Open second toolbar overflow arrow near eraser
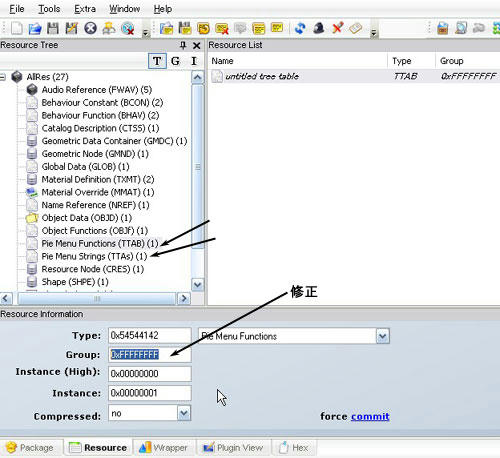500x458 pixels. point(374,33)
